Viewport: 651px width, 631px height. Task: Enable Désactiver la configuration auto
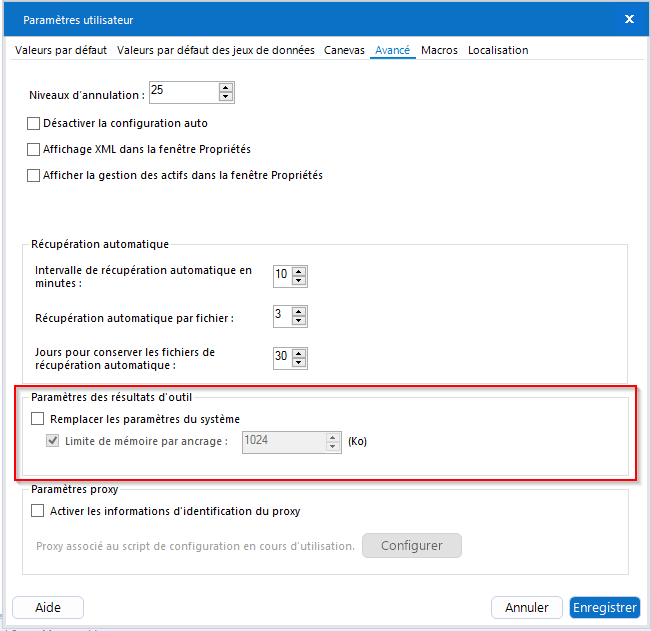point(34,124)
